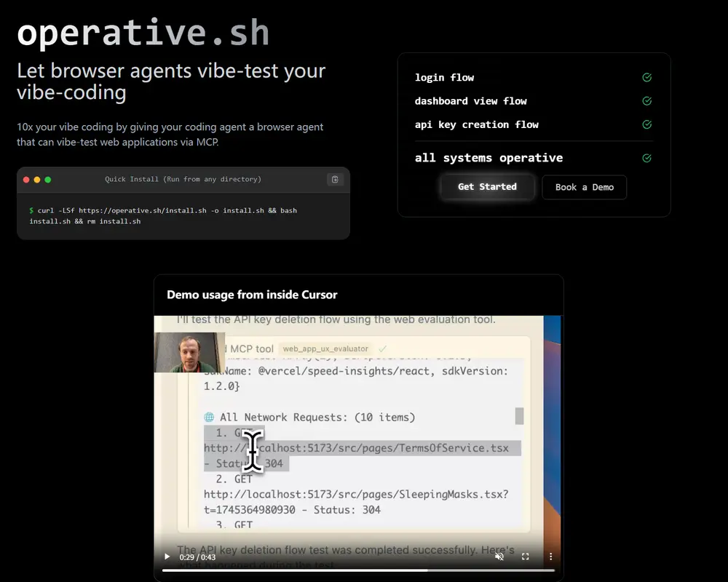Click the operative.sh heading
The image size is (728, 582).
[x=143, y=31]
